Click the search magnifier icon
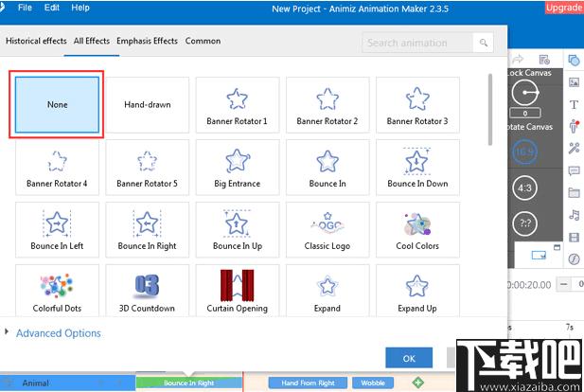Viewport: 584px width, 392px height. [x=484, y=43]
